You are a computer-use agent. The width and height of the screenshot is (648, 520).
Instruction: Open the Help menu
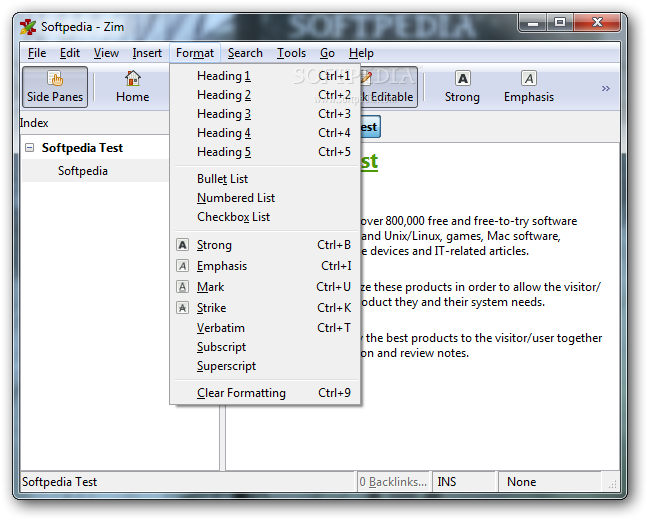[x=361, y=53]
